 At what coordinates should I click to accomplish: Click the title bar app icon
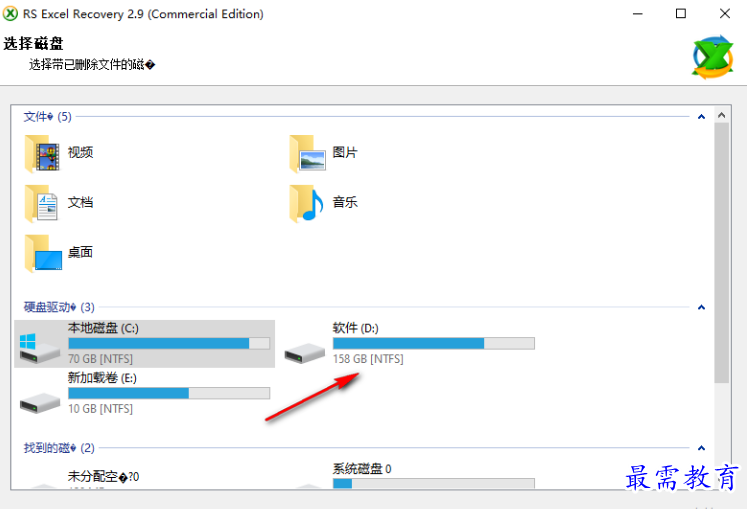pyautogui.click(x=11, y=14)
